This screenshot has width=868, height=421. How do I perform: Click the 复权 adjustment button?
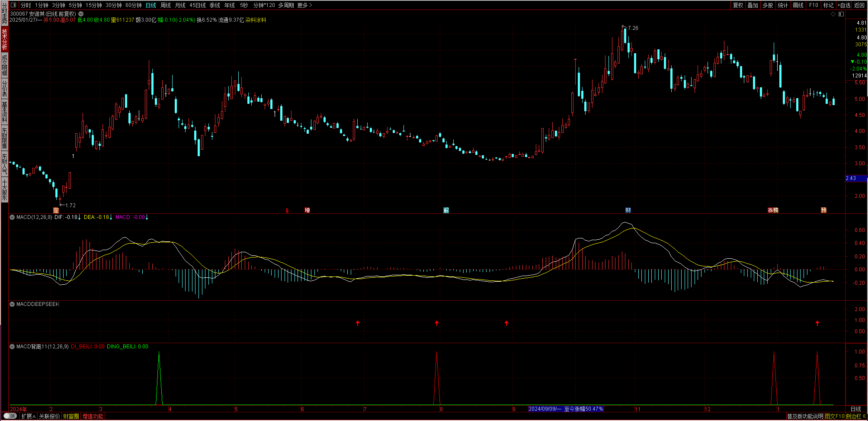(x=738, y=5)
